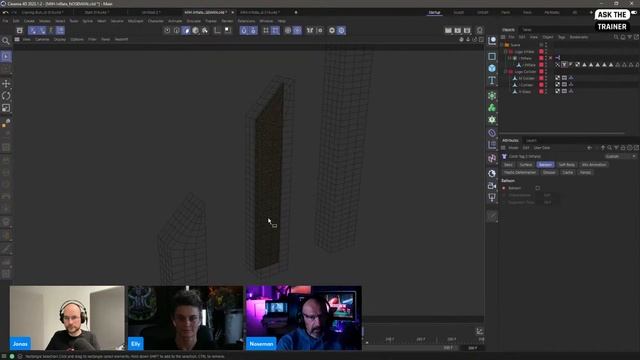Image resolution: width=640 pixels, height=360 pixels.
Task: Select the Move tool in left toolbar
Action: [x=6, y=84]
